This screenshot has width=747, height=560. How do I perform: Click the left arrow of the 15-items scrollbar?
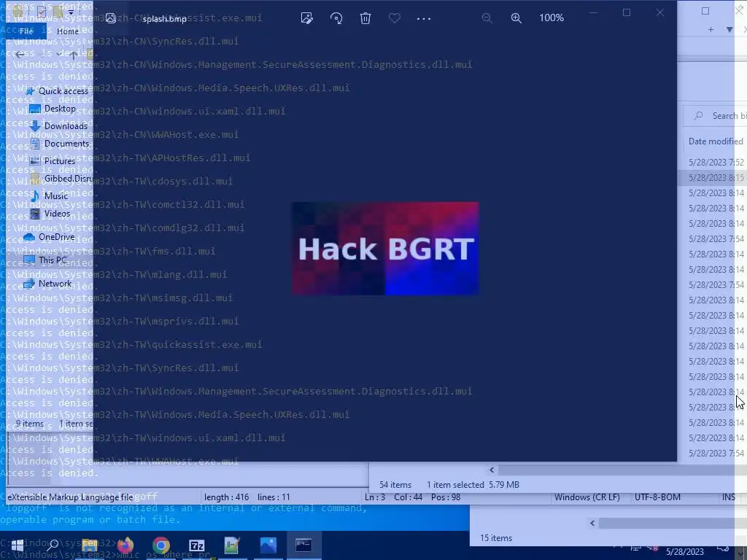click(x=592, y=523)
